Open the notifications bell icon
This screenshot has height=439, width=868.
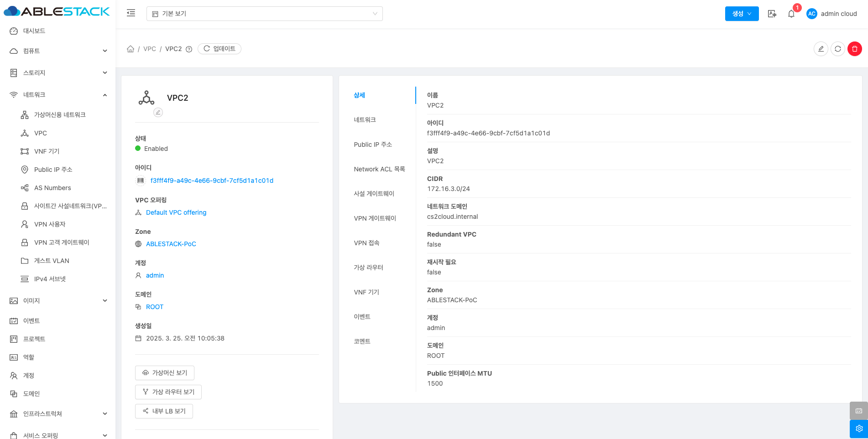pos(791,14)
